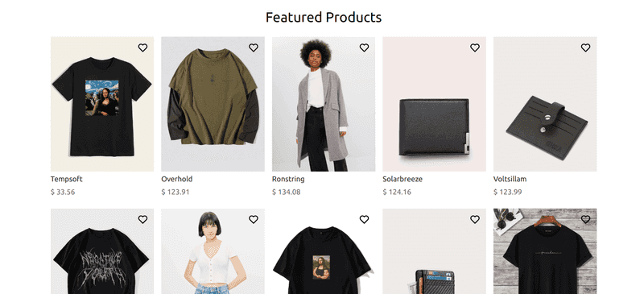Open Solarbreeze product title
644x294 pixels.
coord(402,180)
